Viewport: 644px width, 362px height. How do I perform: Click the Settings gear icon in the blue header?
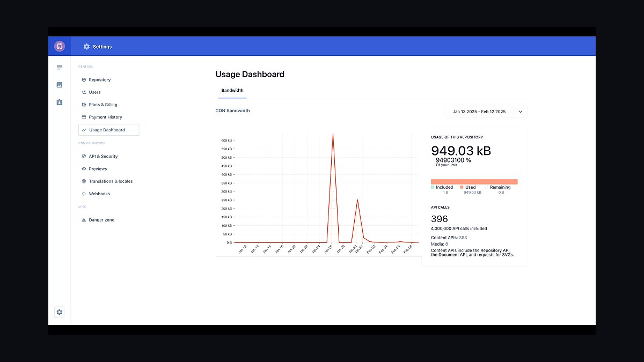pyautogui.click(x=86, y=47)
